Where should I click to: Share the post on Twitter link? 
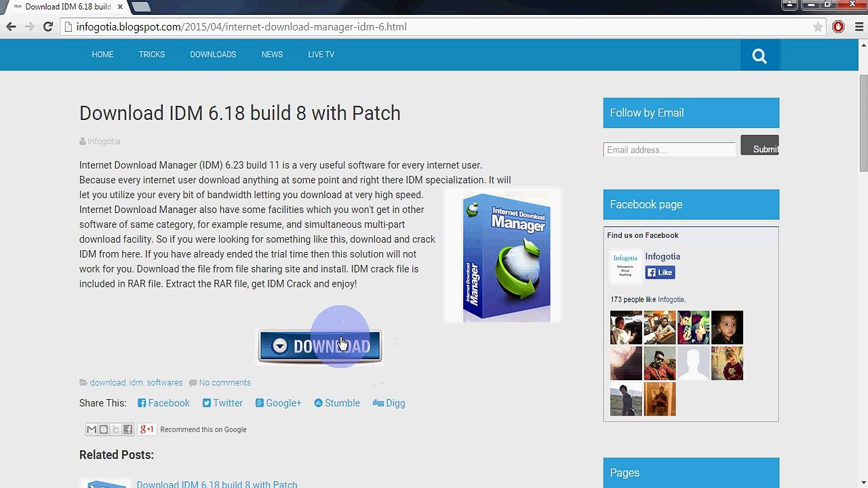click(x=222, y=403)
